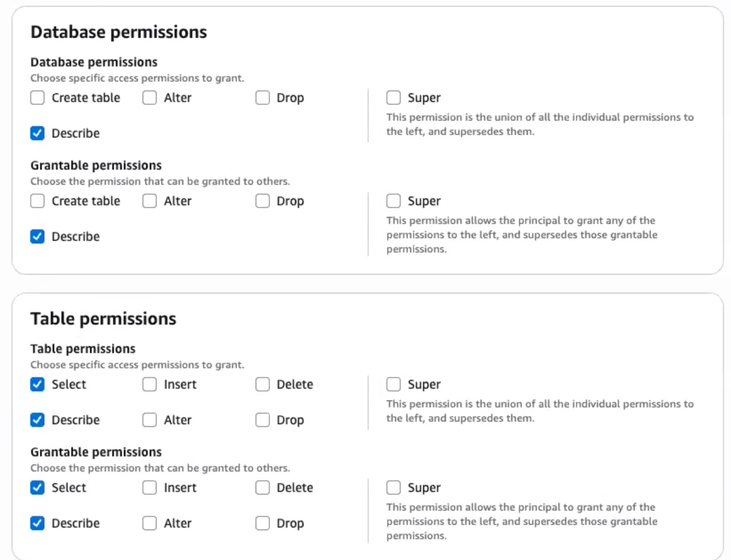Screen dimensions: 731x560
Task: Check Insert in Table permissions
Action: tap(150, 384)
